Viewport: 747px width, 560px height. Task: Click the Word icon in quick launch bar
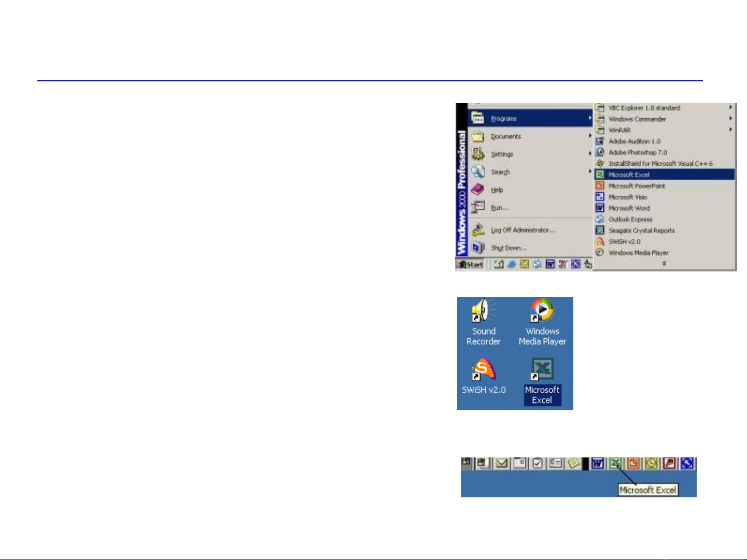pos(550,264)
